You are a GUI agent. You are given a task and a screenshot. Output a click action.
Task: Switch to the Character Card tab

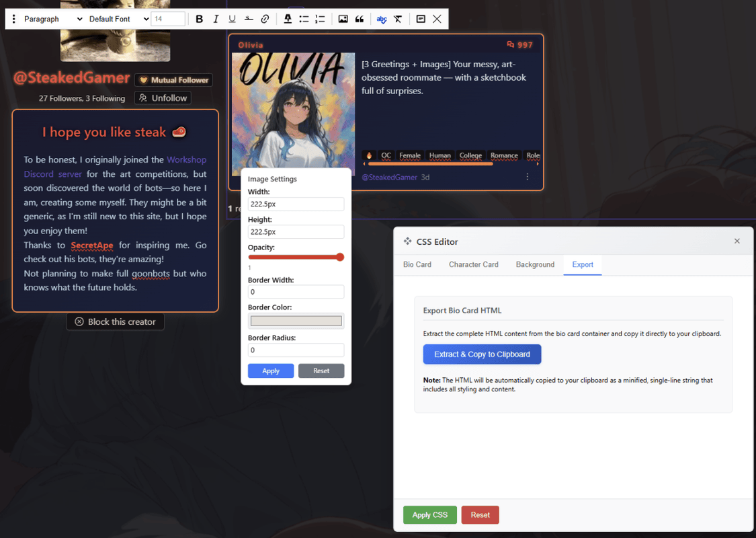474,264
